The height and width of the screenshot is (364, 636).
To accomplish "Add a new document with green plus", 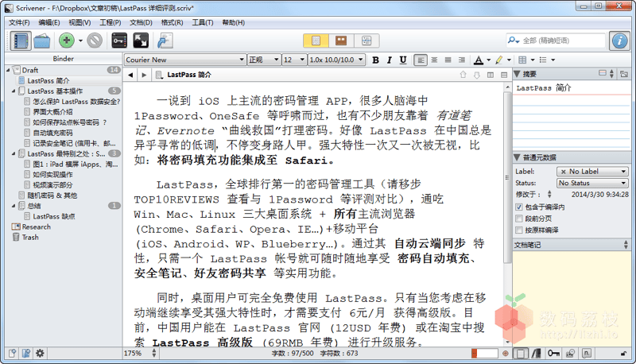I will (67, 41).
